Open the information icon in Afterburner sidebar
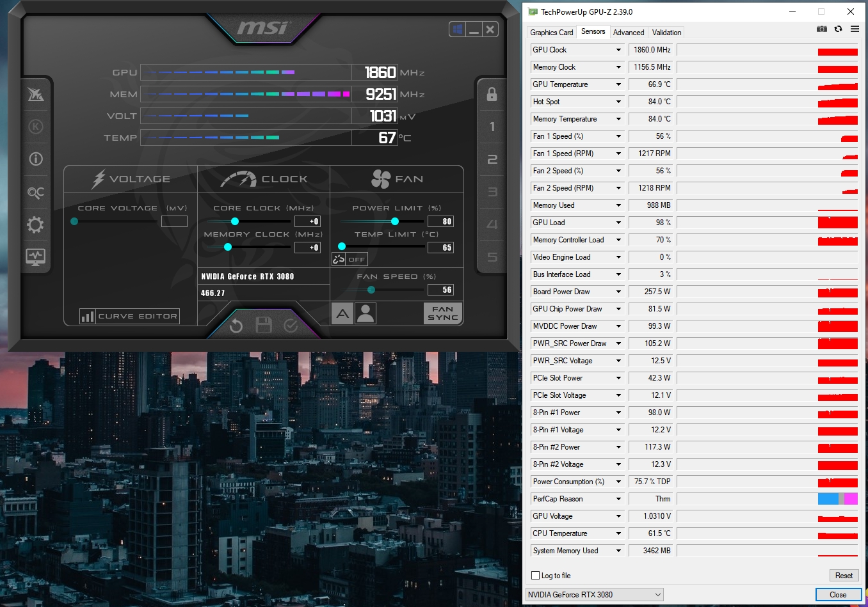The width and height of the screenshot is (868, 607). coord(36,159)
